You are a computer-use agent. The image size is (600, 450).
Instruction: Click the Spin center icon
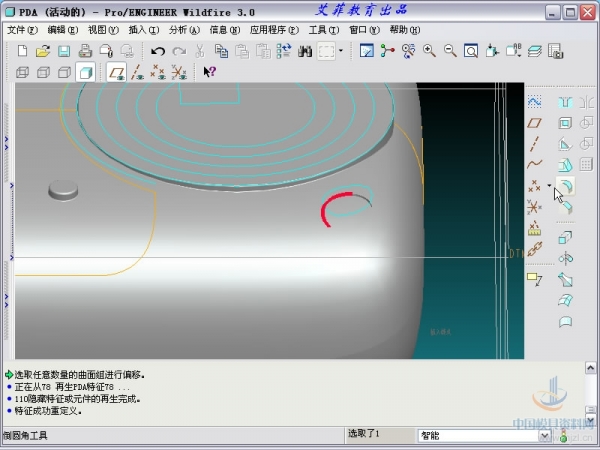tap(387, 51)
